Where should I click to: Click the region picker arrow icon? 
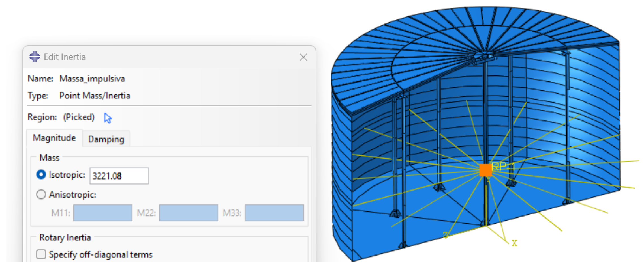coord(108,118)
